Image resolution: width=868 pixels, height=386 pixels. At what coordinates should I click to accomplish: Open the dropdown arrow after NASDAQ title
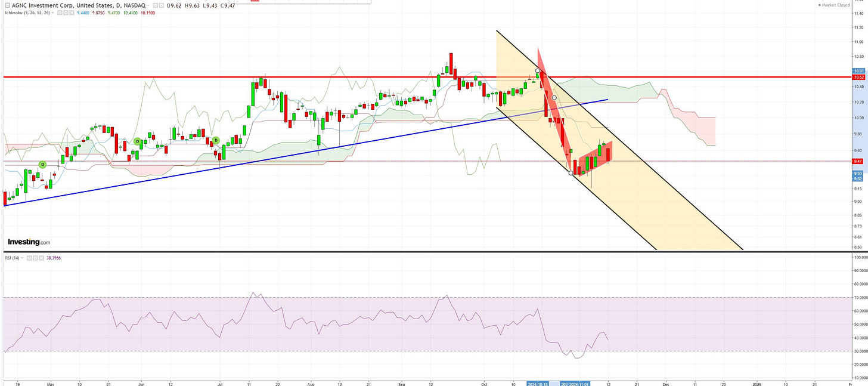pos(148,5)
